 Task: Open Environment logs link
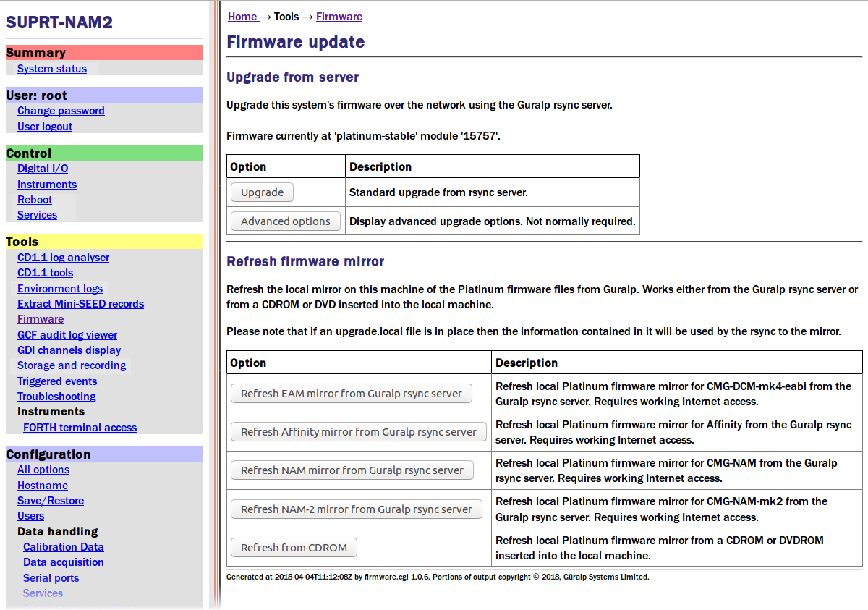60,289
